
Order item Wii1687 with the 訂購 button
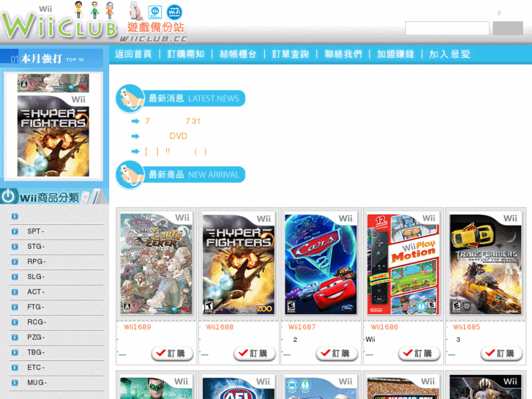point(337,354)
